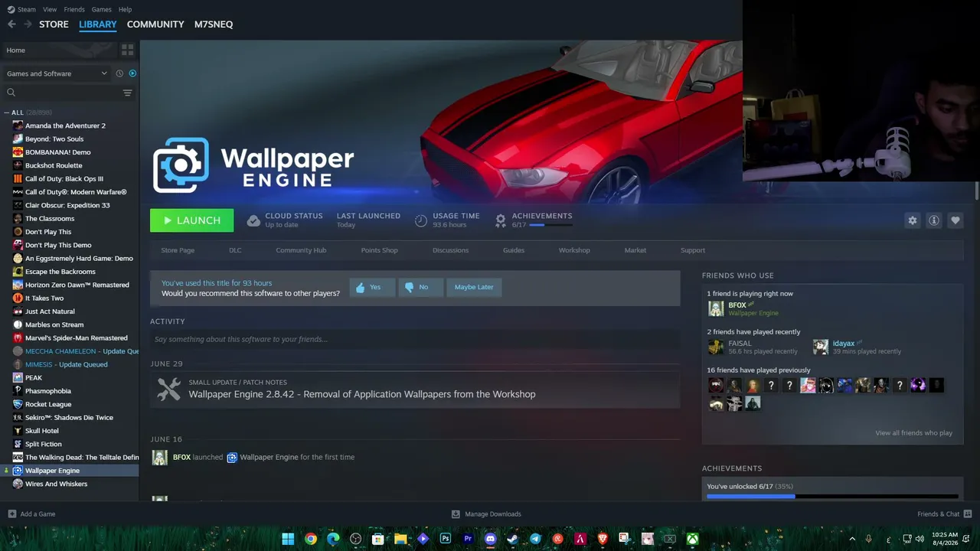
Task: Open the library advanced filter options
Action: tap(127, 93)
